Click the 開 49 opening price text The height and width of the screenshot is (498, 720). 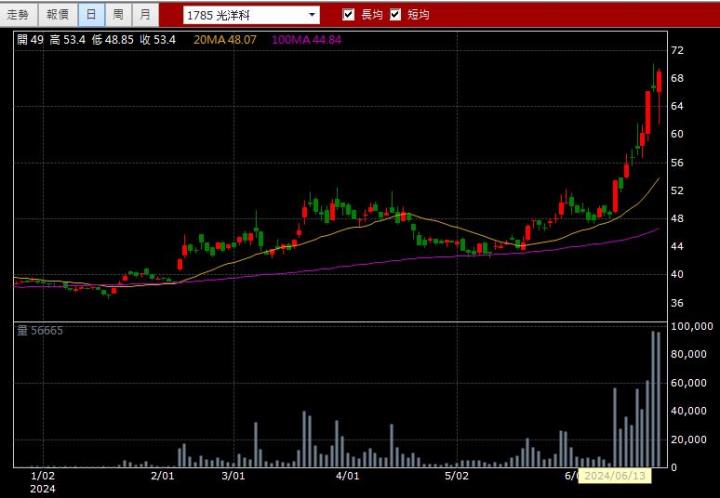(x=30, y=39)
